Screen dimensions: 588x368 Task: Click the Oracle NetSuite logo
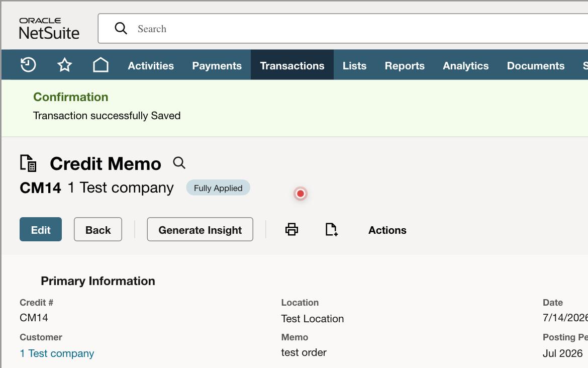49,29
